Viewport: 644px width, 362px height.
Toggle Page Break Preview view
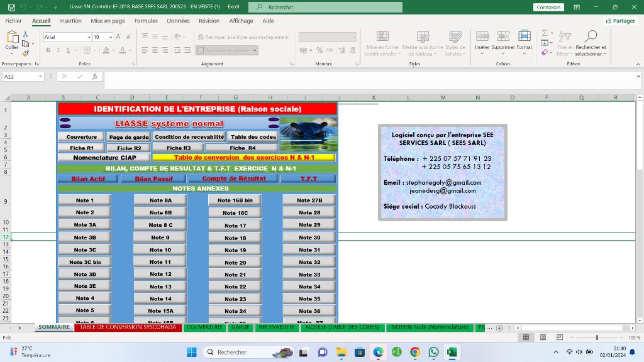pos(559,337)
